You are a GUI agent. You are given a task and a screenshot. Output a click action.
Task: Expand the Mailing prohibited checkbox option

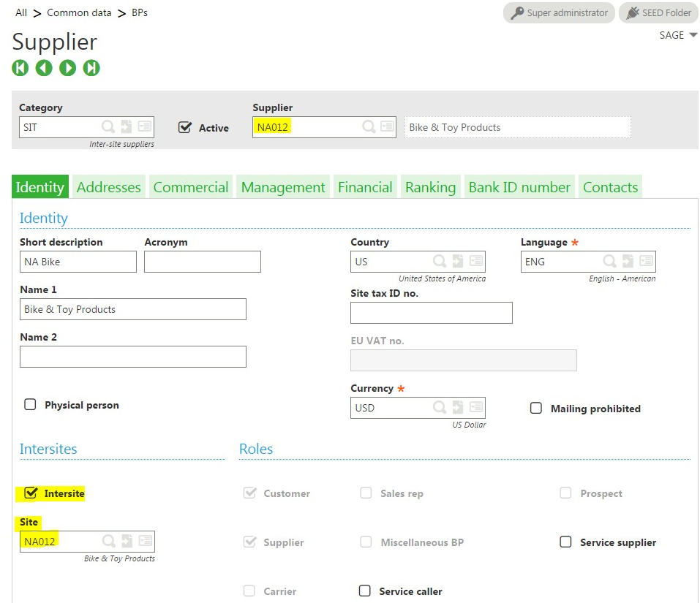[536, 408]
